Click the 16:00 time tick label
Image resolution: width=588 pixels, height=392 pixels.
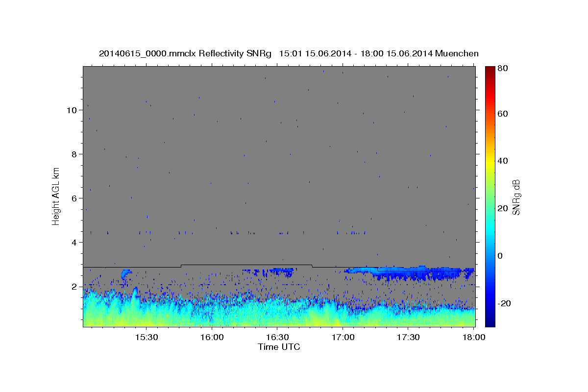coord(212,337)
